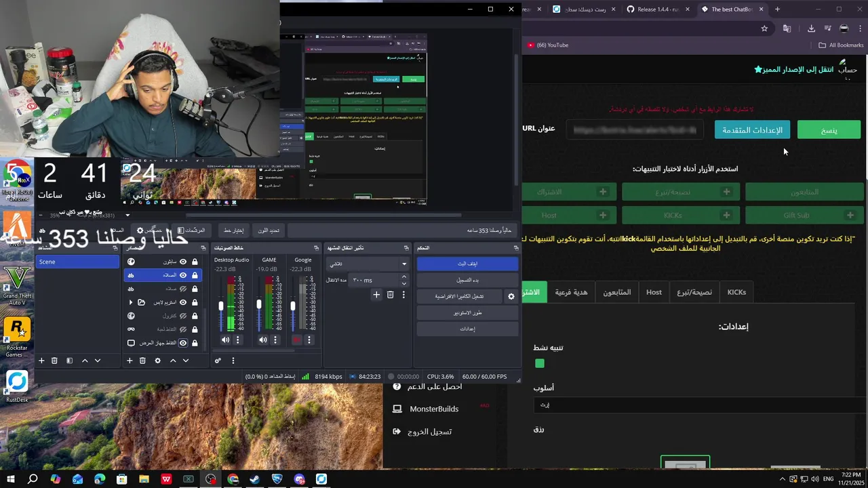Open source properties gear in Sources panel
This screenshot has width=868, height=488.
[x=157, y=361]
